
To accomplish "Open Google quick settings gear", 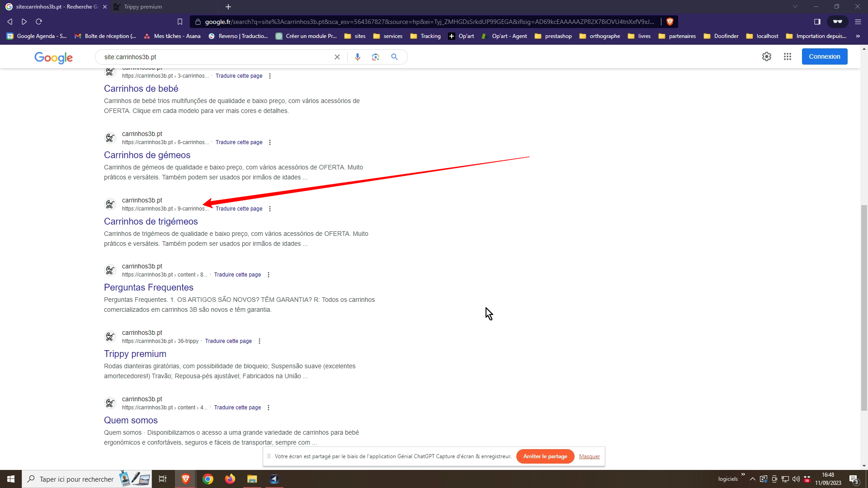I will tap(766, 56).
